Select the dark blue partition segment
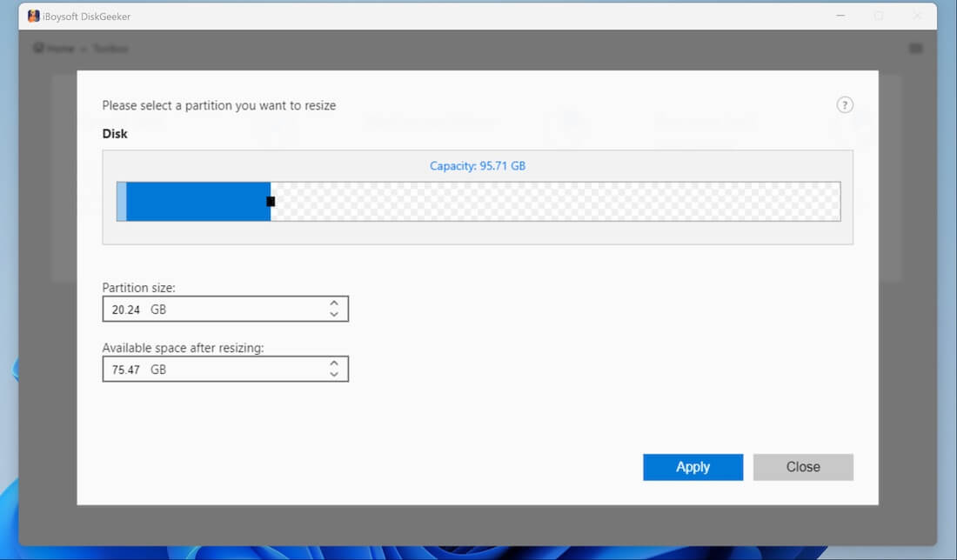 click(x=198, y=202)
